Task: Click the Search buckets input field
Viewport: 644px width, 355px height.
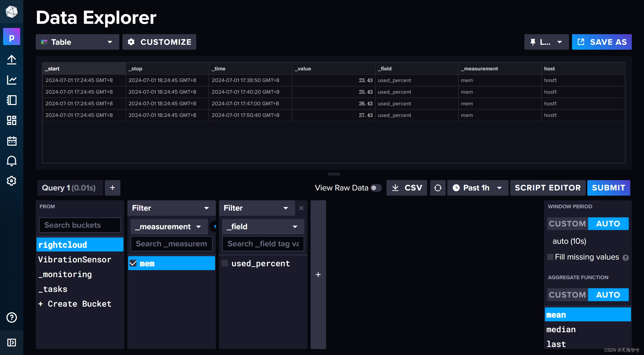Action: click(x=80, y=225)
